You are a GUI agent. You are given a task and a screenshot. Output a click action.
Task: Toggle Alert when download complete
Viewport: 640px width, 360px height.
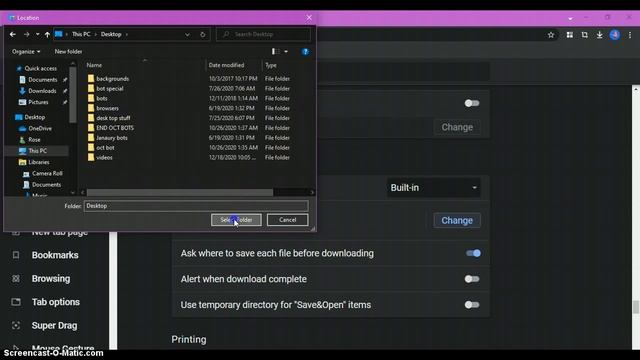point(472,279)
